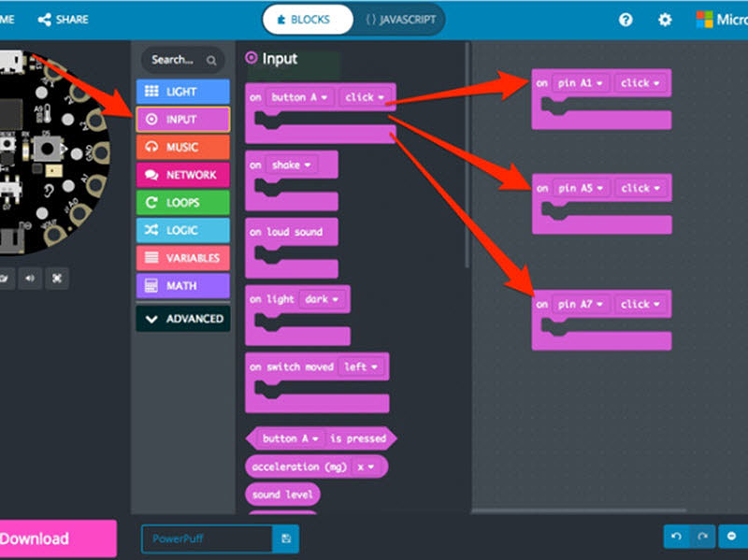Screen dimensions: 748x560
Task: Expand the Advanced toolbox categories
Action: (183, 319)
